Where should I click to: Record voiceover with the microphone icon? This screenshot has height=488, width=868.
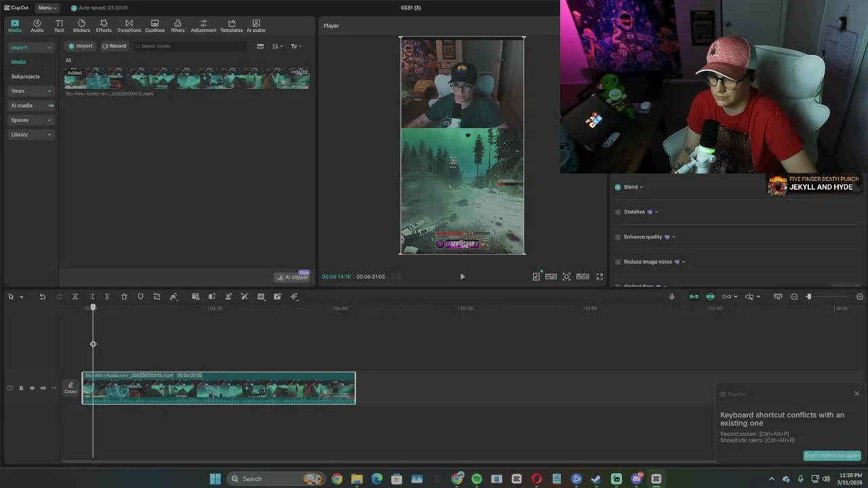tap(672, 297)
